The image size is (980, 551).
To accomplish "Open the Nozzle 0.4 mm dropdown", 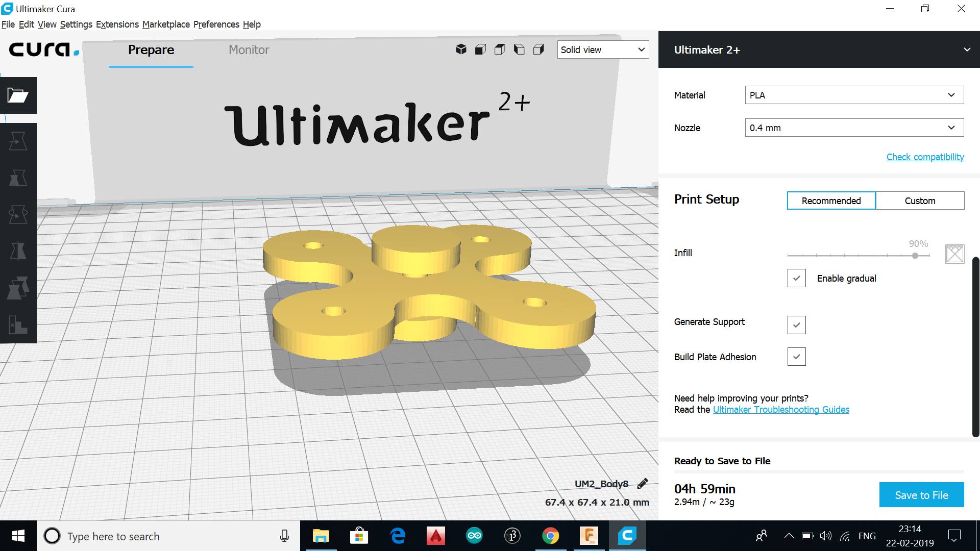I will (x=854, y=128).
